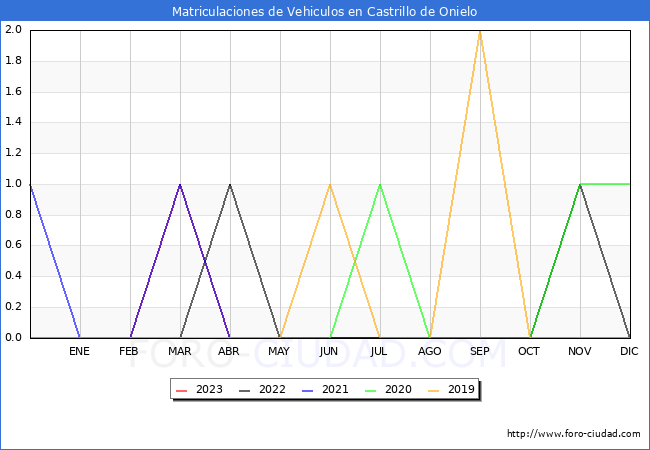Click the 1.0 y-axis value
Screen dimensions: 650x450
(x=13, y=184)
